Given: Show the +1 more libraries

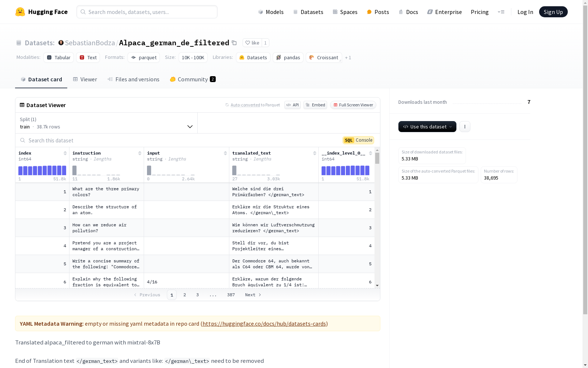Looking at the screenshot, I should [x=348, y=57].
